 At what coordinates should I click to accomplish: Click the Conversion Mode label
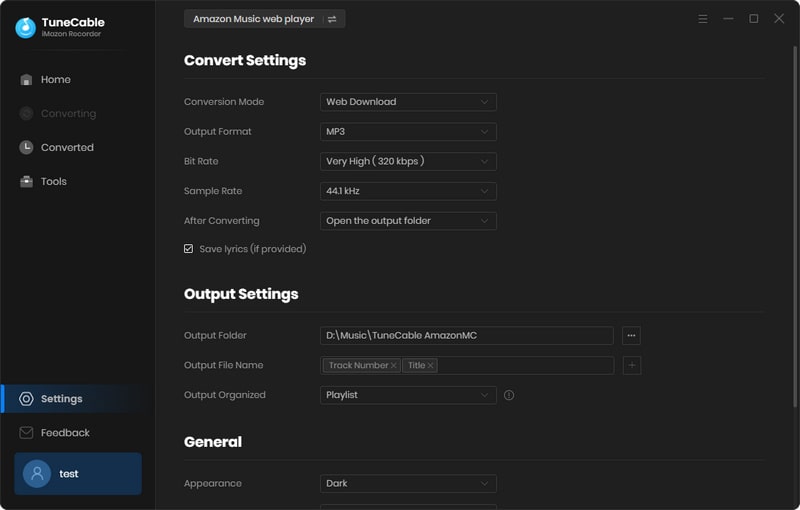pyautogui.click(x=224, y=102)
